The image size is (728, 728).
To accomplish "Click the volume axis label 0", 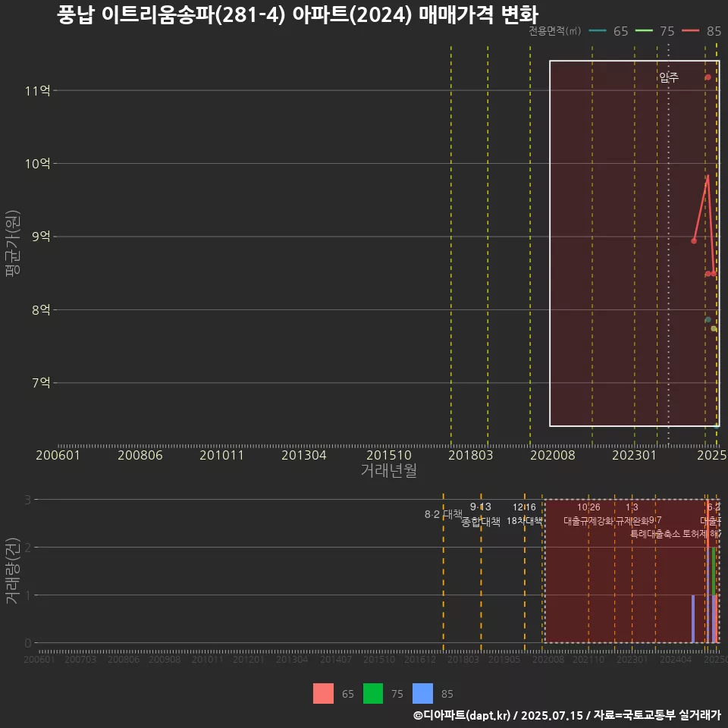I will (x=28, y=643).
